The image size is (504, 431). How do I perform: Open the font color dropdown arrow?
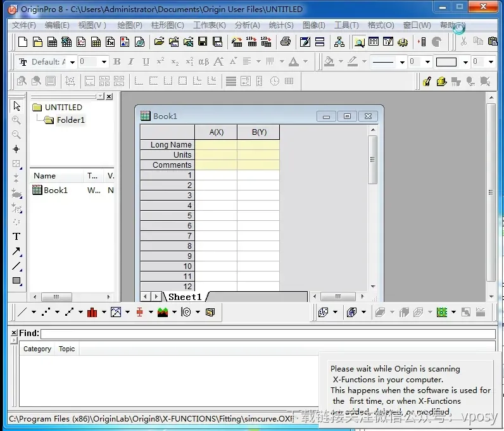pos(305,61)
